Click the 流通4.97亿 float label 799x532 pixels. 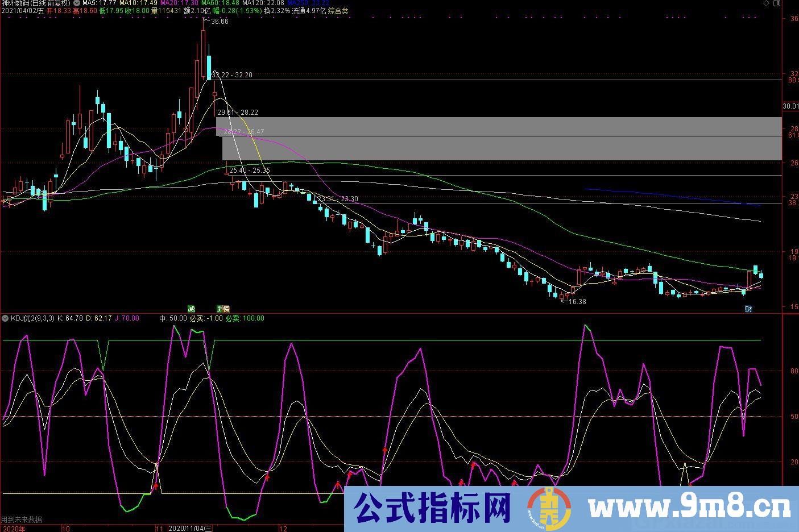[x=309, y=11]
